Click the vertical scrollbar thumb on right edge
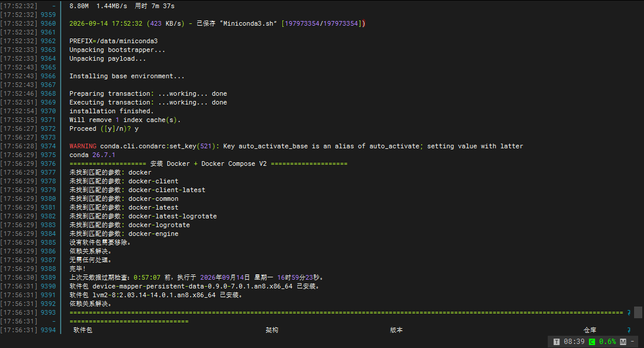This screenshot has width=644, height=348. click(638, 312)
